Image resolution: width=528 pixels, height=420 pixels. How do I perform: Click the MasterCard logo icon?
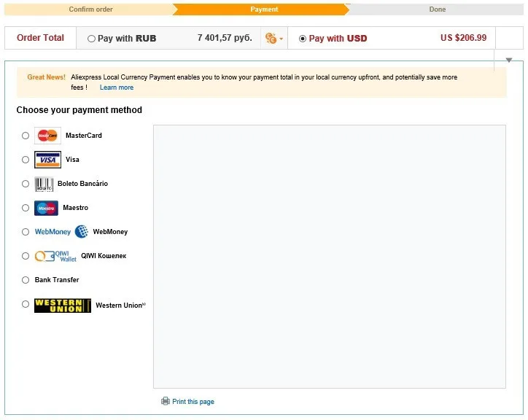[47, 136]
